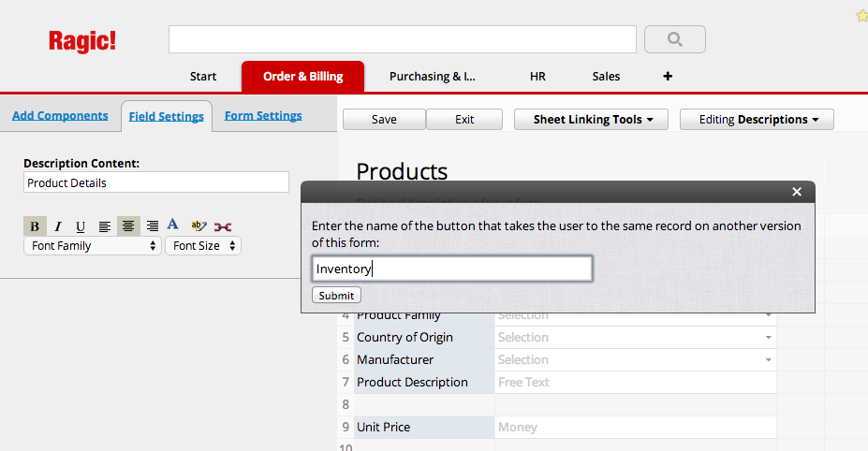Switch to Form Settings panel
The height and width of the screenshot is (451, 868).
pyautogui.click(x=263, y=116)
